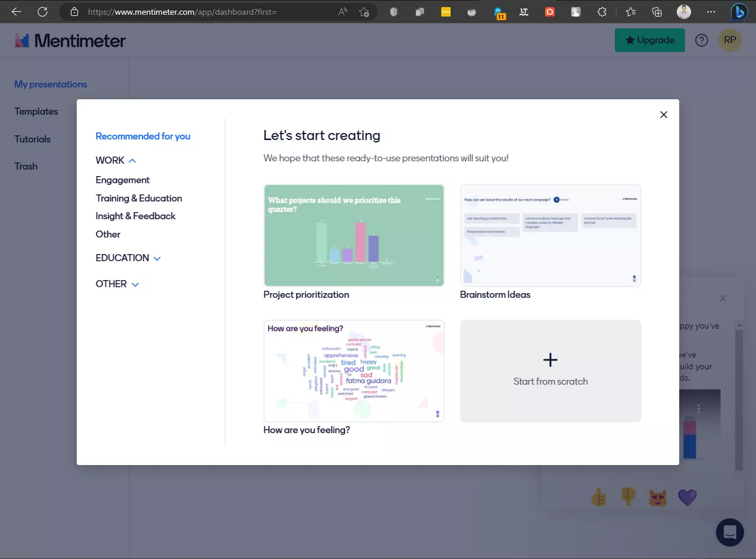
Task: Open the Intercom chat bubble
Action: coord(729,532)
